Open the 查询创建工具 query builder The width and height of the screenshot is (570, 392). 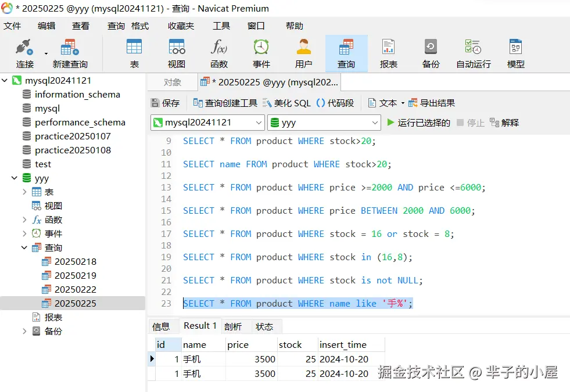(x=225, y=103)
